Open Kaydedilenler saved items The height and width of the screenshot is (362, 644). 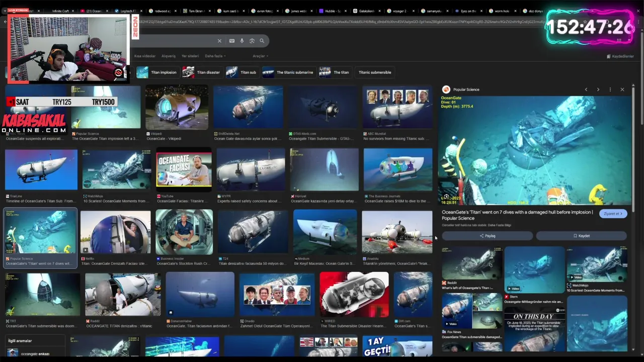[620, 56]
